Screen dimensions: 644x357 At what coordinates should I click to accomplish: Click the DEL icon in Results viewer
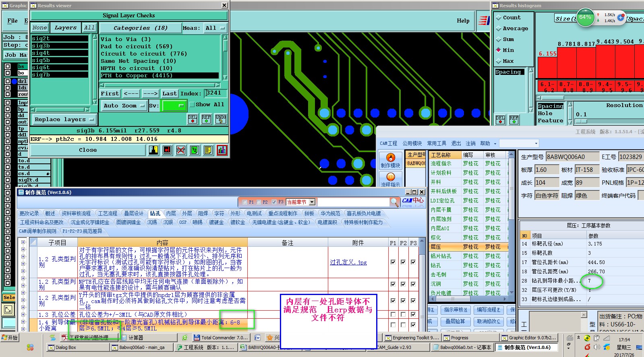[x=193, y=119]
